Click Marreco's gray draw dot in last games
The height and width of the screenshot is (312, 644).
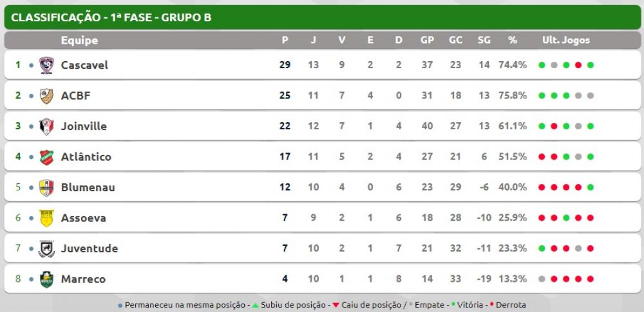coord(542,279)
